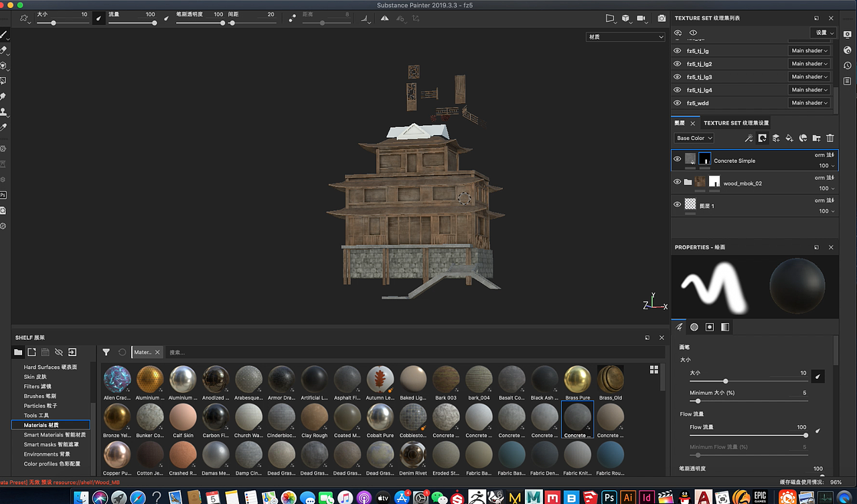The width and height of the screenshot is (857, 504).
Task: Open the shelf filter funnel icon
Action: [x=106, y=352]
